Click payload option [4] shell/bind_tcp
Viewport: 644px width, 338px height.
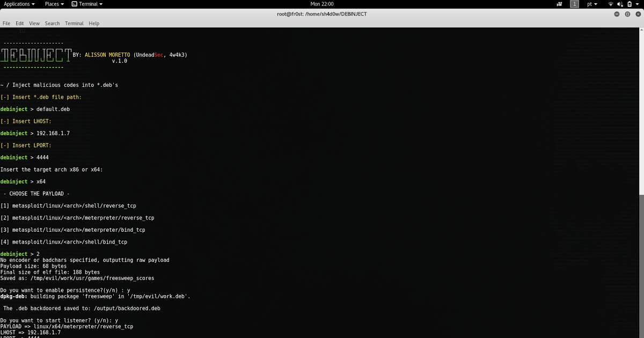click(64, 242)
